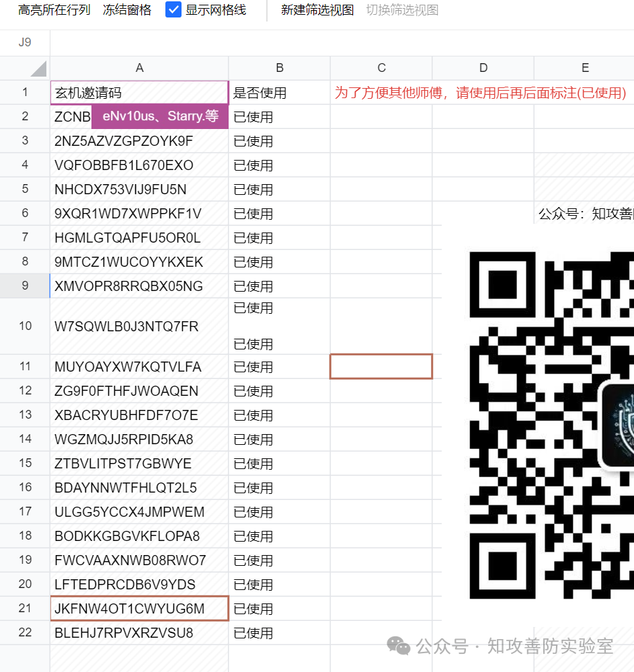Select row 1 header
This screenshot has width=634, height=672.
(25, 92)
